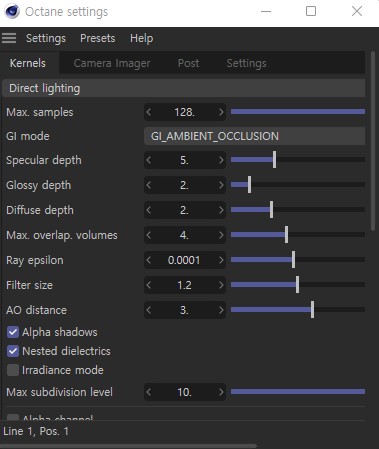Viewport: 379px width, 449px height.
Task: Decrease Specular depth with left arrow
Action: point(149,160)
